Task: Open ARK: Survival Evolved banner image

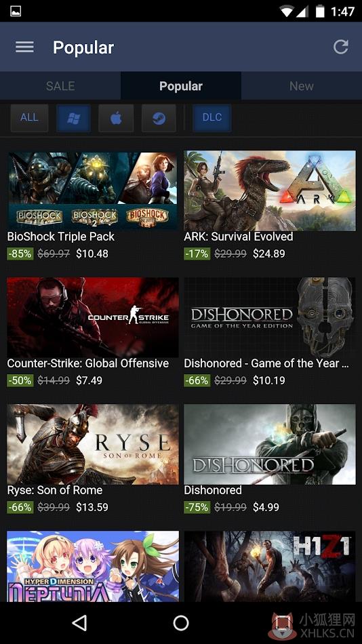Action: pos(270,190)
